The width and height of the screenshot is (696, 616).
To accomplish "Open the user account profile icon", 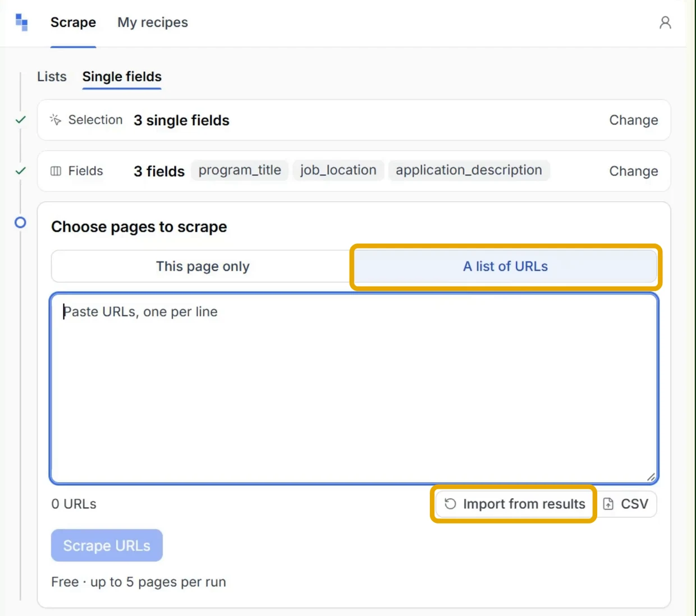I will tap(665, 22).
